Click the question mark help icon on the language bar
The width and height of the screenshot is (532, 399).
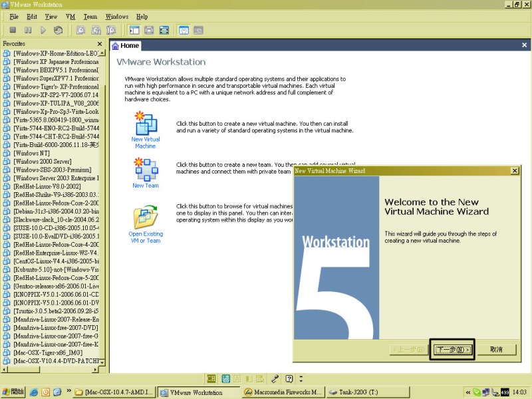click(x=289, y=378)
